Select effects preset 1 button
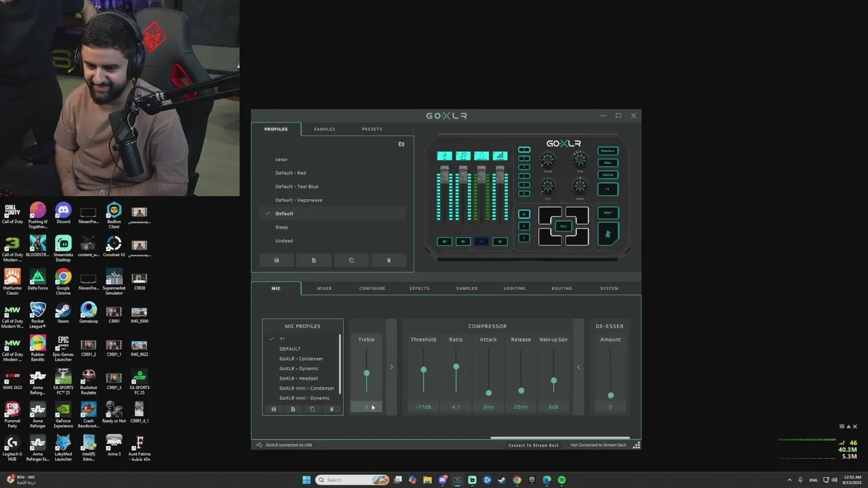This screenshot has height=488, width=868. 524,150
